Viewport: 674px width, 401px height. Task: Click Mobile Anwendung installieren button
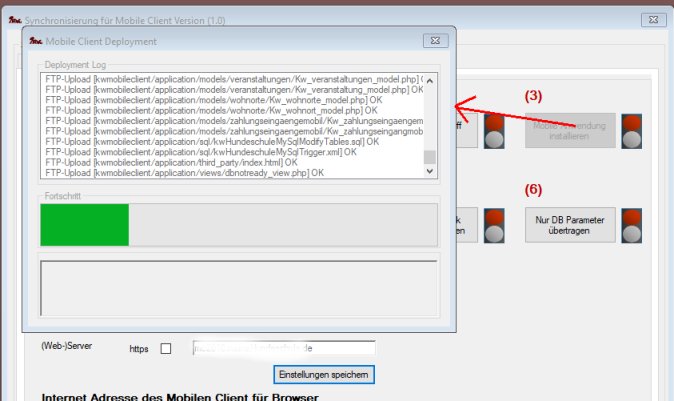pyautogui.click(x=566, y=131)
